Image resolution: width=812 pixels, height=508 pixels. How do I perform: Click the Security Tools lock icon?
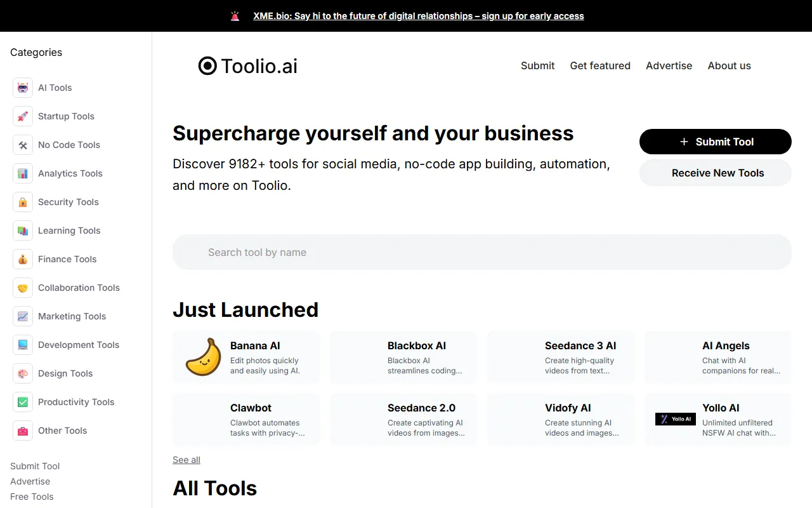(23, 202)
